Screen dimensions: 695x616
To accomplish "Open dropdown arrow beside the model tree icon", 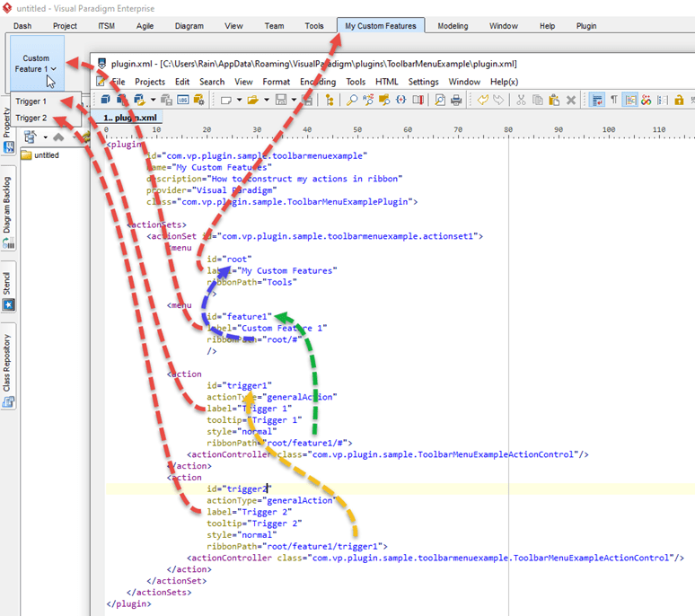I will [45, 137].
